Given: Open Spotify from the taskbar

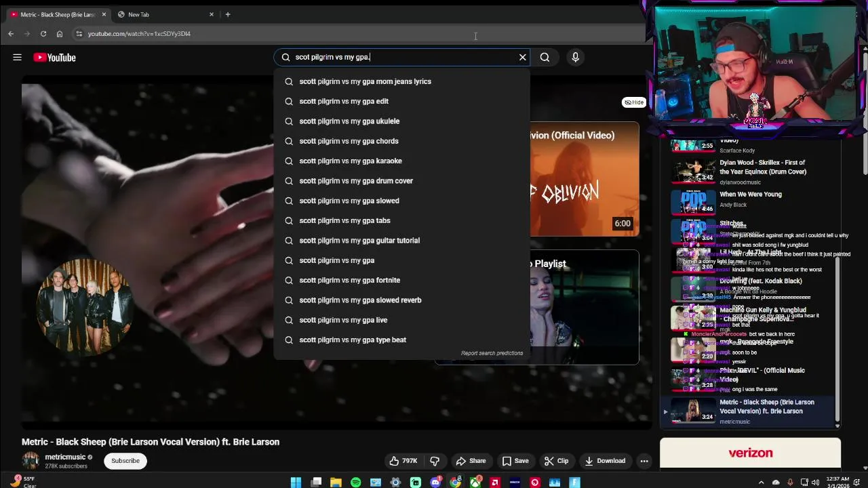Looking at the screenshot, I should pyautogui.click(x=356, y=483).
